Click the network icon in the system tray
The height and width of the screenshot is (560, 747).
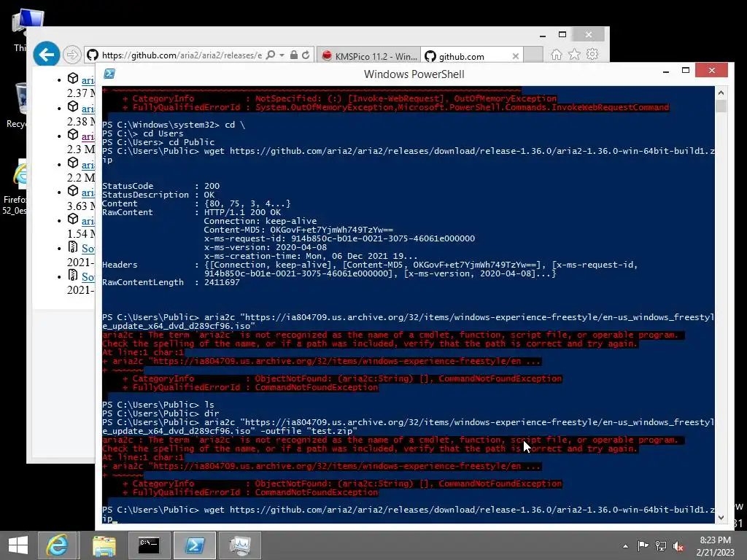[x=661, y=545]
